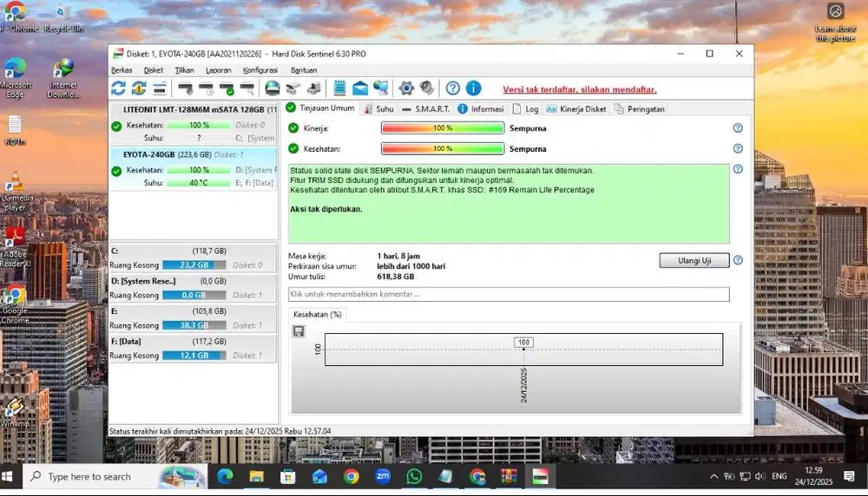The image size is (868, 496).
Task: Open configuration via the gear toolbar icon
Action: click(x=406, y=88)
